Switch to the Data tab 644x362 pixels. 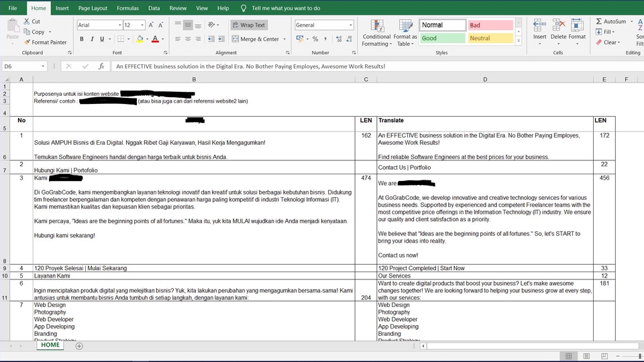point(154,8)
